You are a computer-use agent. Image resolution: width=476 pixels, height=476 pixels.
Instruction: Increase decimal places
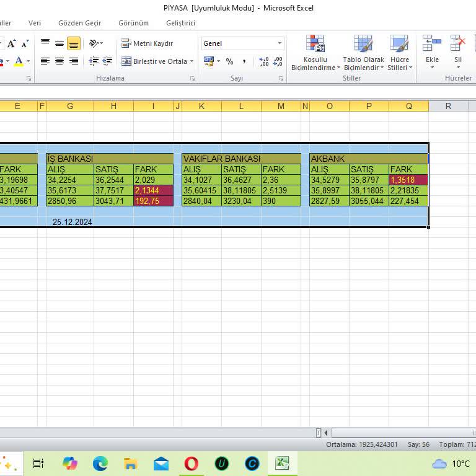click(x=264, y=61)
